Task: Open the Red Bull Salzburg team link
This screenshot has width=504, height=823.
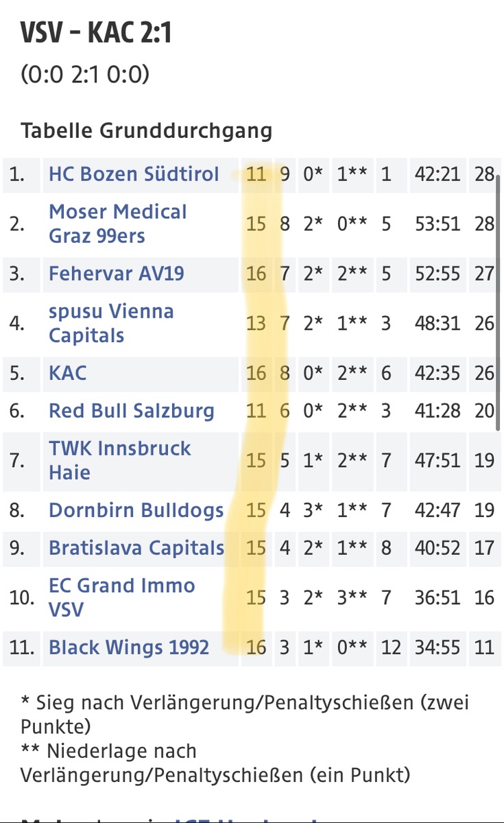Action: [131, 411]
